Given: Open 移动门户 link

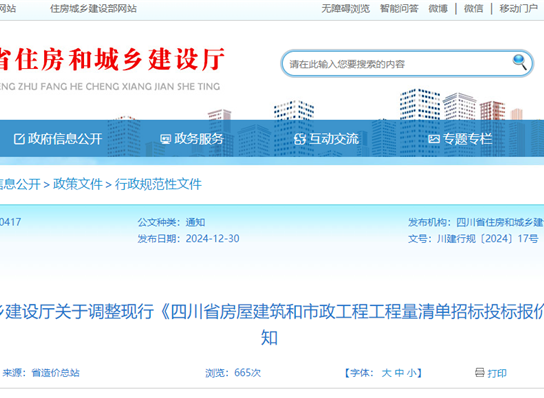Looking at the screenshot, I should point(519,9).
